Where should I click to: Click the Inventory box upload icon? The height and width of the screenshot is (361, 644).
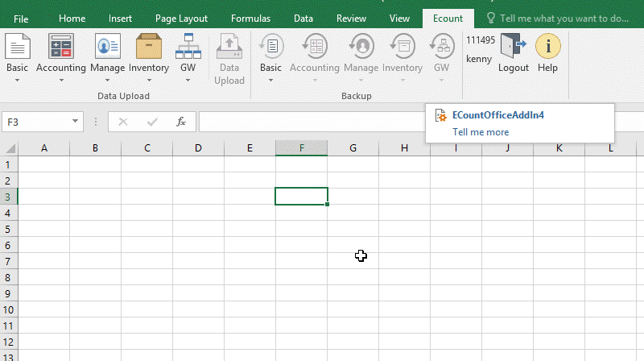click(x=149, y=46)
